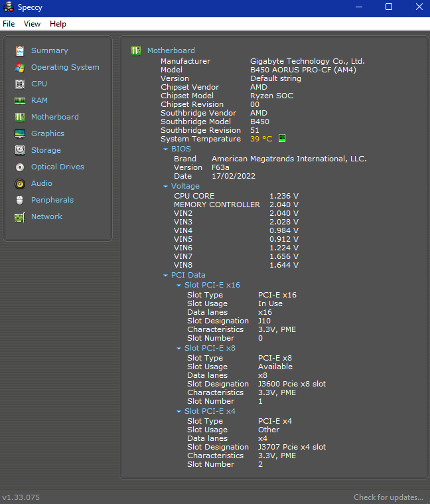Collapse the Slot PCI-E x8 arrow
The width and height of the screenshot is (430, 504).
179,349
